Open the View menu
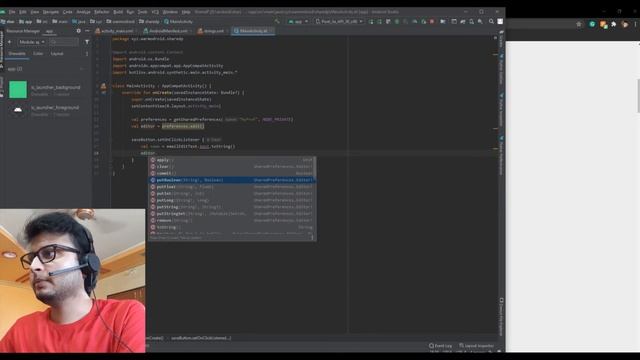The image size is (640, 360). 35,12
